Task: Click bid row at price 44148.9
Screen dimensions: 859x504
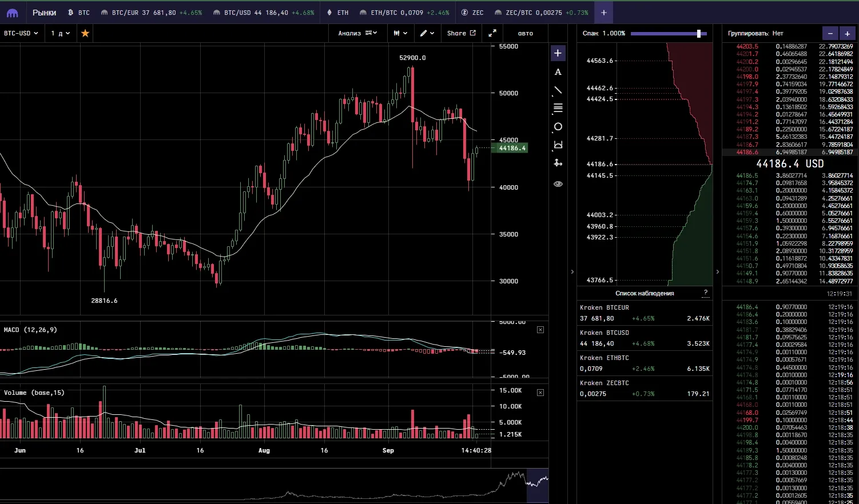Action: click(x=790, y=281)
